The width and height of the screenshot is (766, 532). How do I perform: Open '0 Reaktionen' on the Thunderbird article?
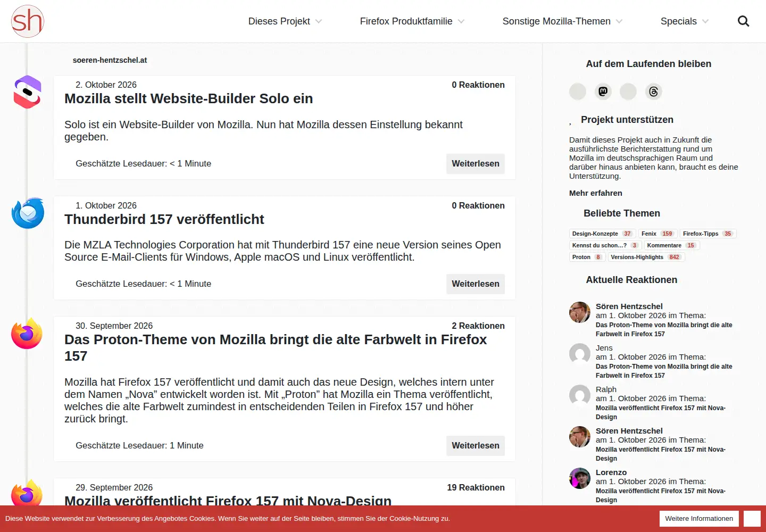click(478, 206)
